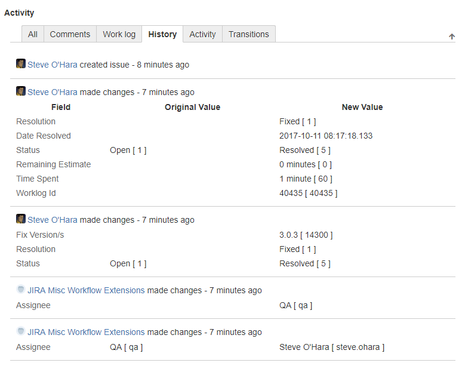Click the Field column header
Screen dimensions: 462x365
[x=61, y=107]
